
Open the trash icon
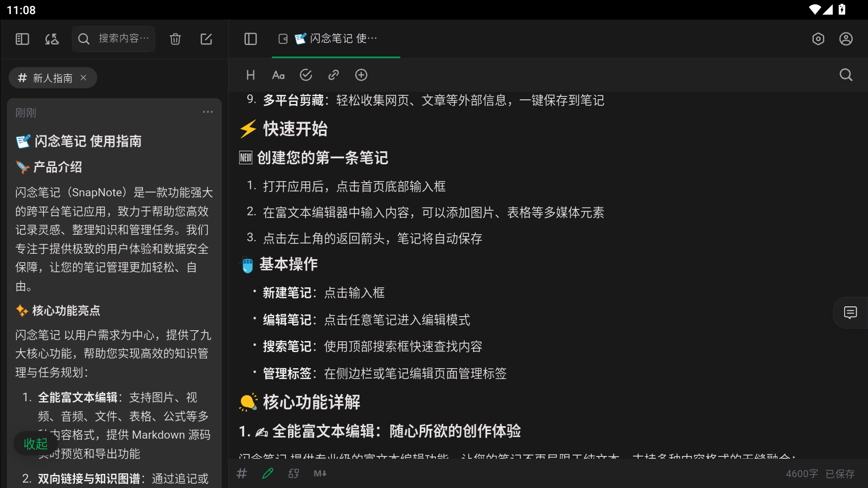175,38
